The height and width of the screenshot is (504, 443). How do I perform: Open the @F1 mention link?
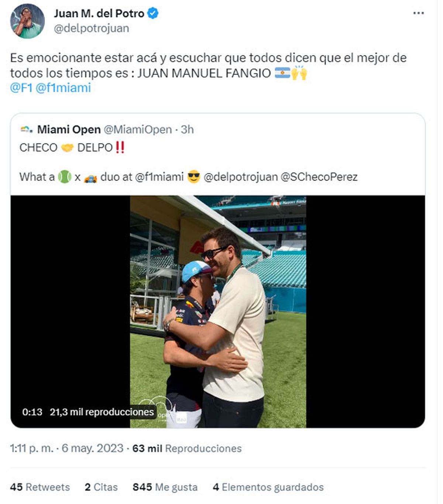(x=21, y=88)
